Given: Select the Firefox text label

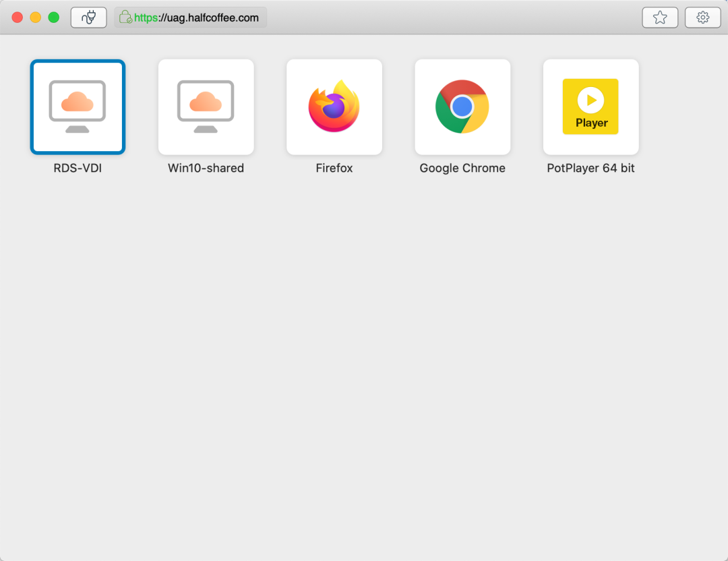Looking at the screenshot, I should 334,168.
